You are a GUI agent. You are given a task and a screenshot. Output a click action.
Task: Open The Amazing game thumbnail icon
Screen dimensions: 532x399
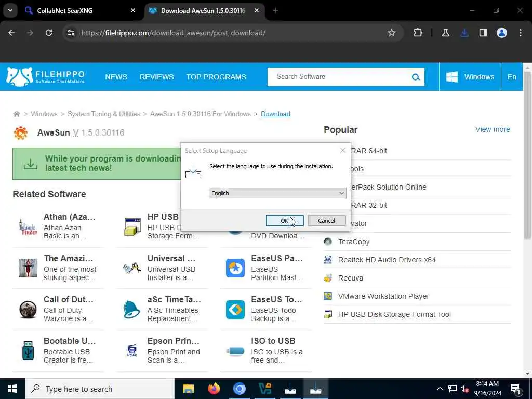pos(28,268)
